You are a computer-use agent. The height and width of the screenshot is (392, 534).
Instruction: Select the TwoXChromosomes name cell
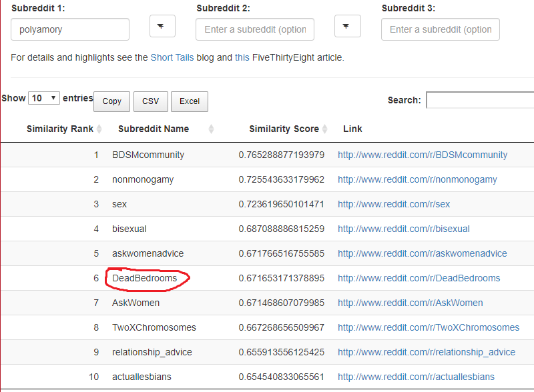154,327
